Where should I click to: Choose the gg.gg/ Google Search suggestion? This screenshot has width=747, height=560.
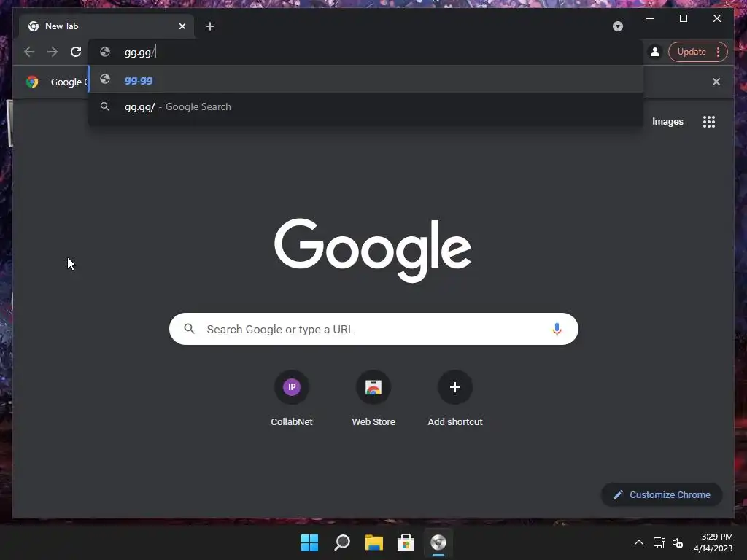tap(366, 106)
